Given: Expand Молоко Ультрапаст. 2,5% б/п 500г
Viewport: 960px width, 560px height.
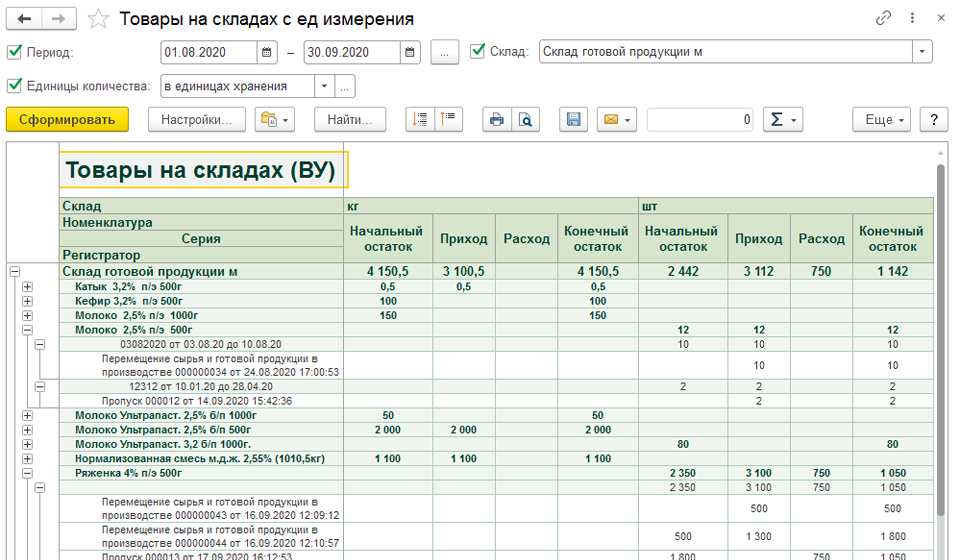Looking at the screenshot, I should 27,430.
